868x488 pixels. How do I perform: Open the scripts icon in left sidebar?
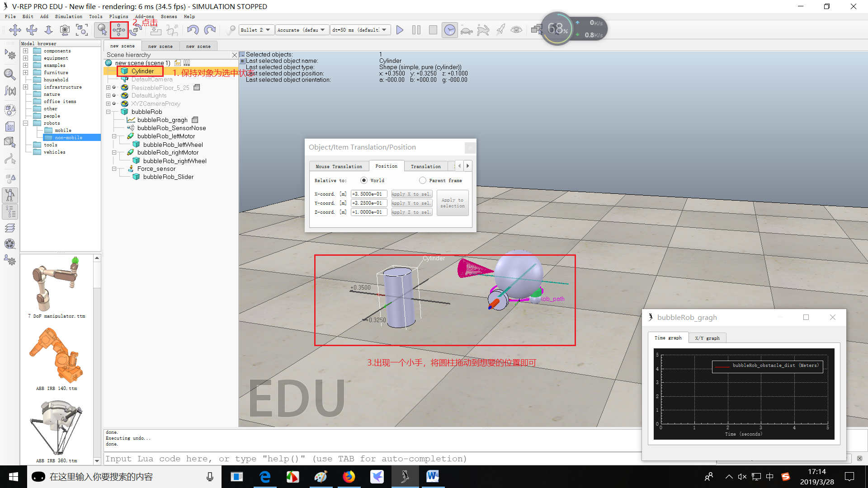[10, 127]
